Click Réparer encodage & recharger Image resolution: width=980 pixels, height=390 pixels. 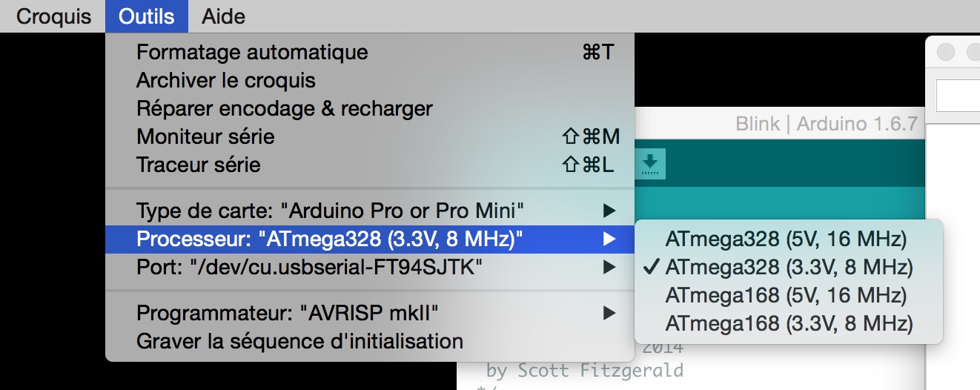(x=284, y=109)
